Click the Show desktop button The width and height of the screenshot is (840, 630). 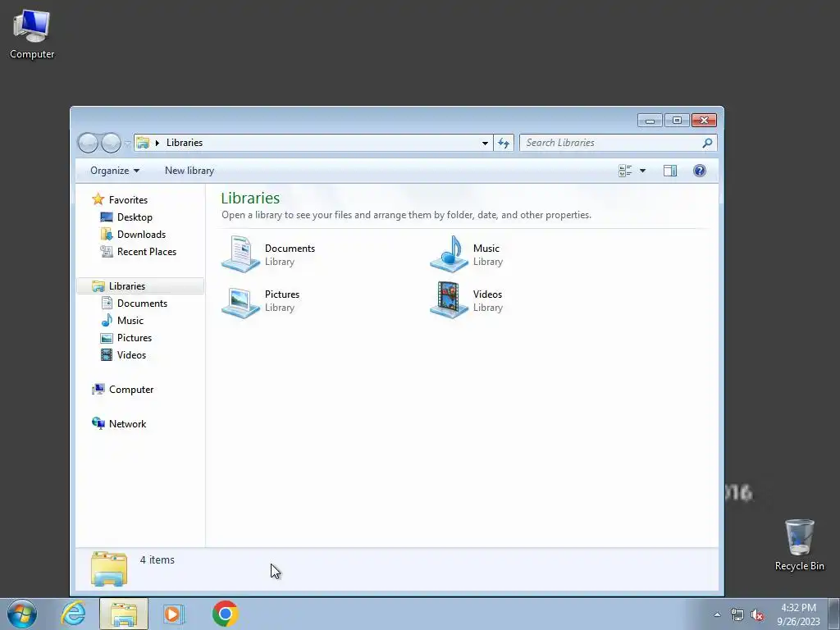834,614
